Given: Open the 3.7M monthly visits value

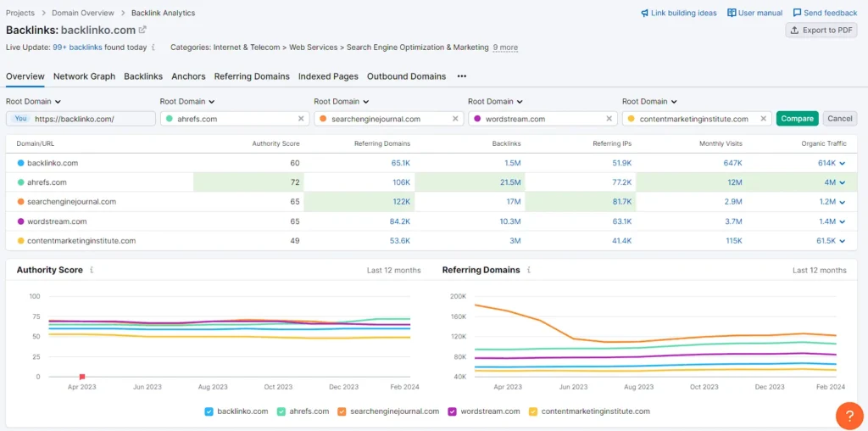Looking at the screenshot, I should (733, 221).
